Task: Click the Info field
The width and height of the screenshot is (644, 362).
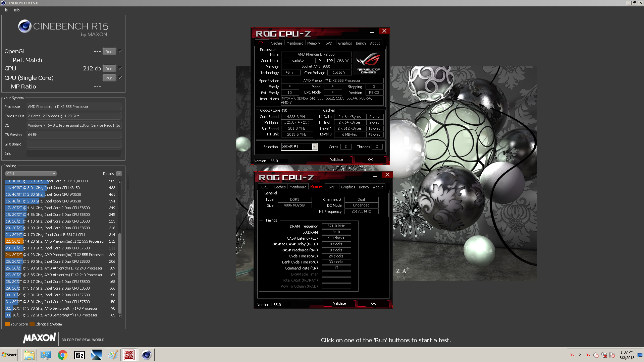Action: [74, 154]
